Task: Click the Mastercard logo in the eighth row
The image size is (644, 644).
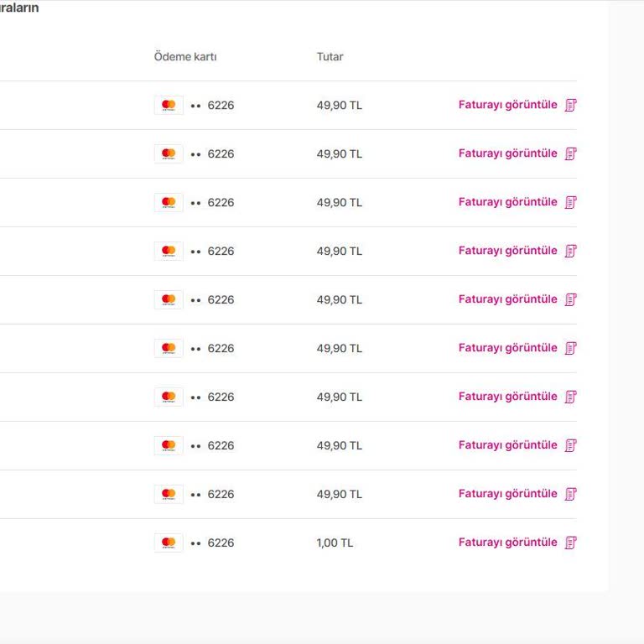Action: [x=169, y=445]
